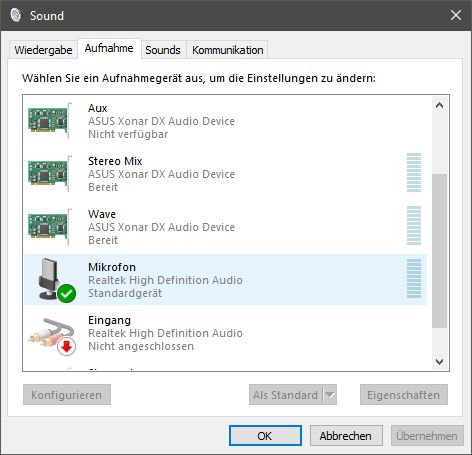Click the Konfigurieren button

(67, 395)
